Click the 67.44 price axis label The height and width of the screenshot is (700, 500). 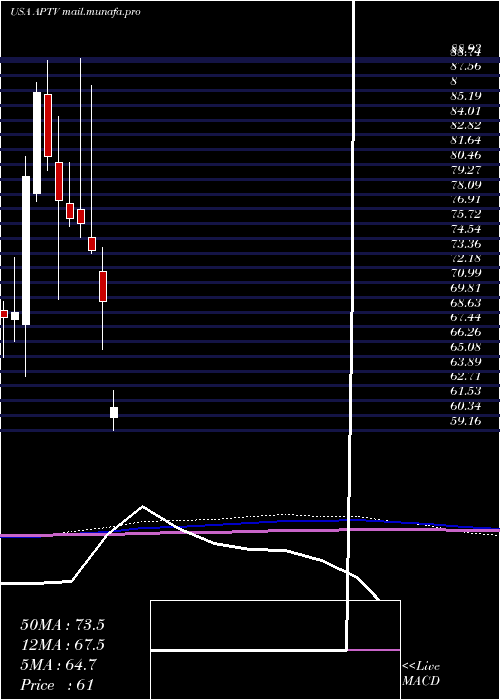point(466,317)
